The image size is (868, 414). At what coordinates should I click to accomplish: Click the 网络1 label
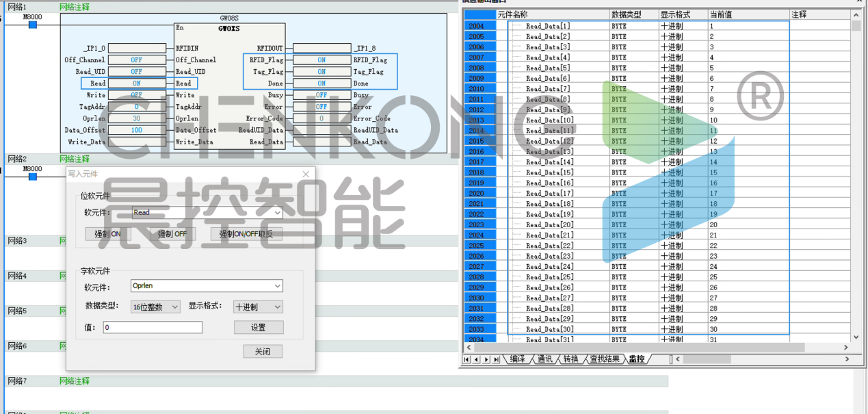tap(17, 7)
